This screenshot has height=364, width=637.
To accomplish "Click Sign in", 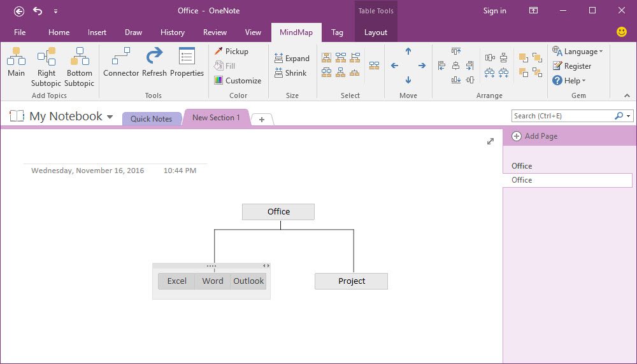I will (494, 11).
